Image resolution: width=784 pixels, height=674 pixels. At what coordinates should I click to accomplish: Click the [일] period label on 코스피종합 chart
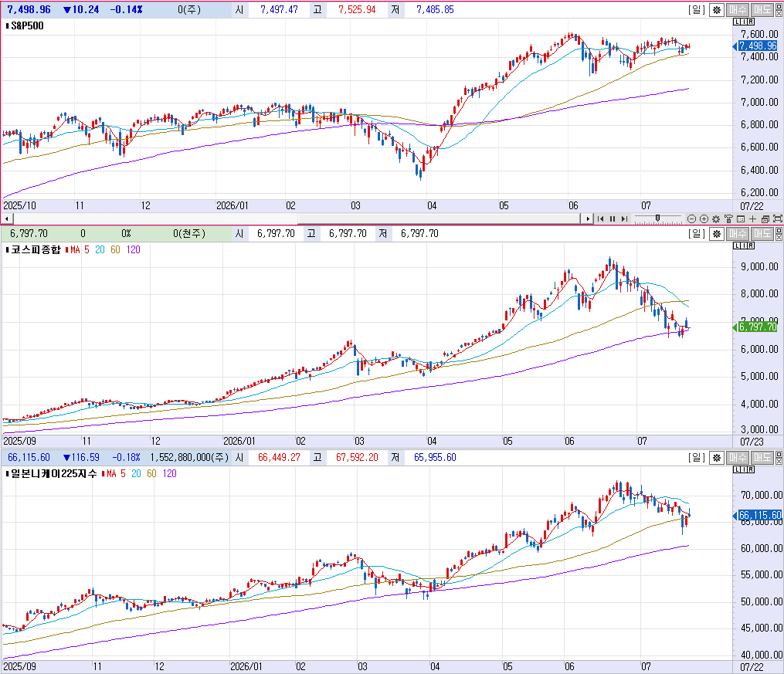click(x=697, y=233)
